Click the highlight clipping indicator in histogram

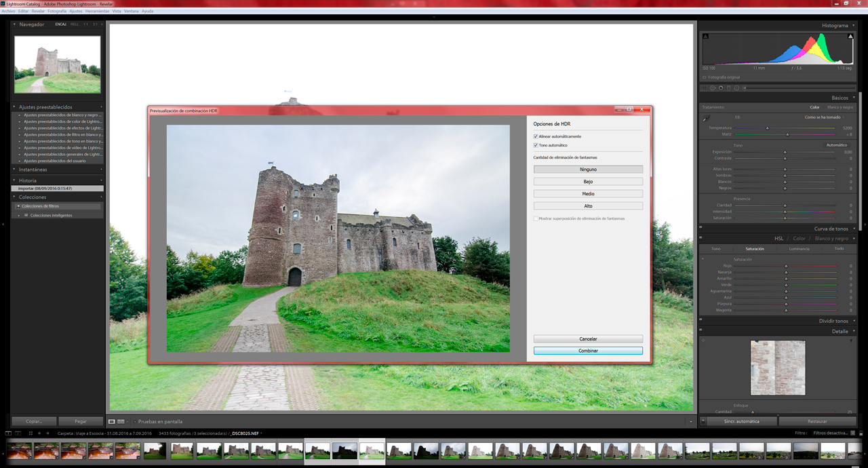[x=850, y=36]
